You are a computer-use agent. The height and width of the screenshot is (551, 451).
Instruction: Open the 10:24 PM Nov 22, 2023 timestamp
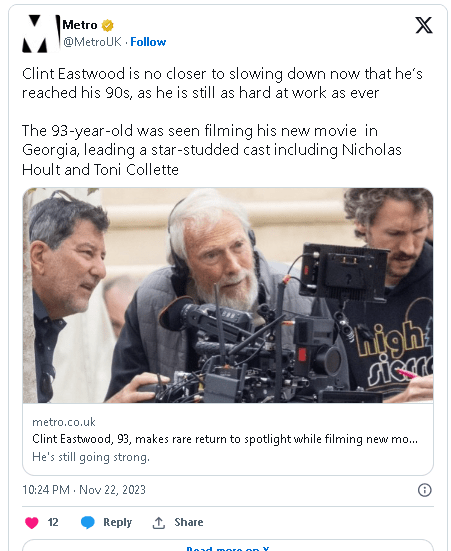(84, 490)
